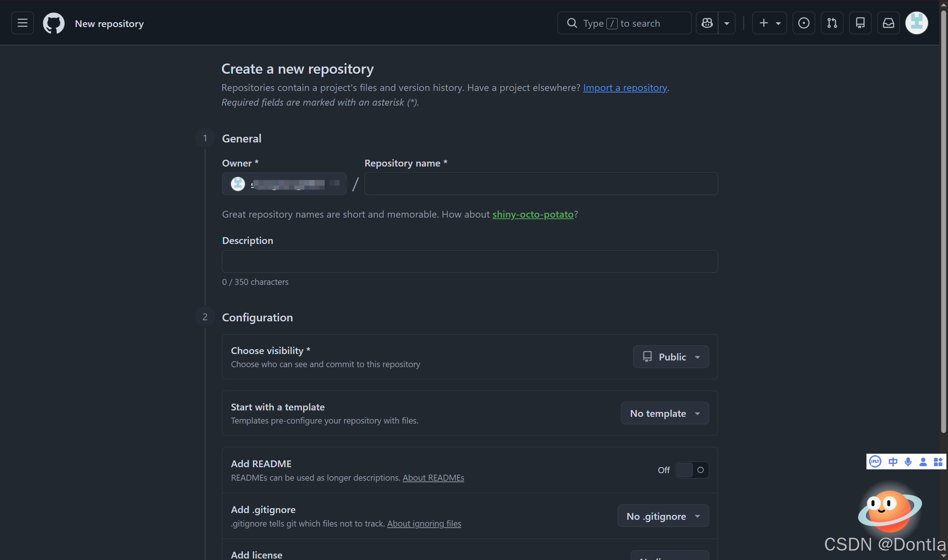Open the Repositories icon in header
Screen dimensions: 948x560
(860, 23)
